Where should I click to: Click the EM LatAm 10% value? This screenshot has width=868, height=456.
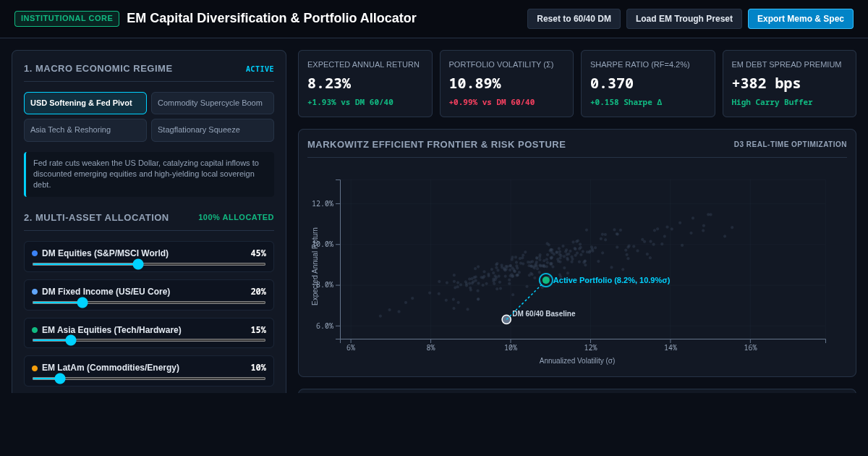click(258, 368)
